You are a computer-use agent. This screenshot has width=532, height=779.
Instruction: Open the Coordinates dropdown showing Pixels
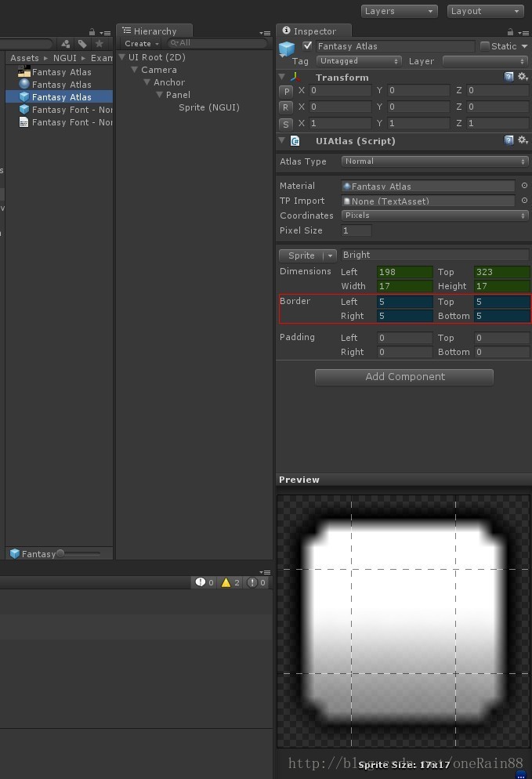(435, 215)
